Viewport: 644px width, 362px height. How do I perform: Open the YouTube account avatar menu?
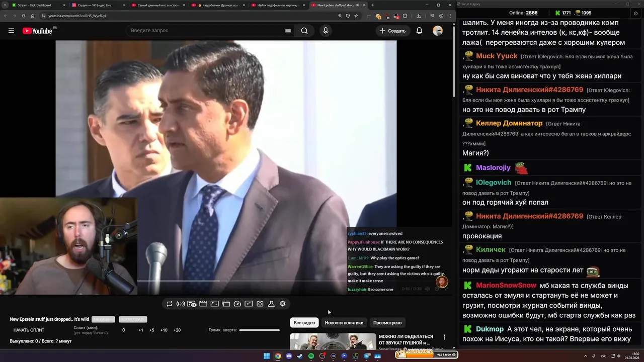coord(438,31)
